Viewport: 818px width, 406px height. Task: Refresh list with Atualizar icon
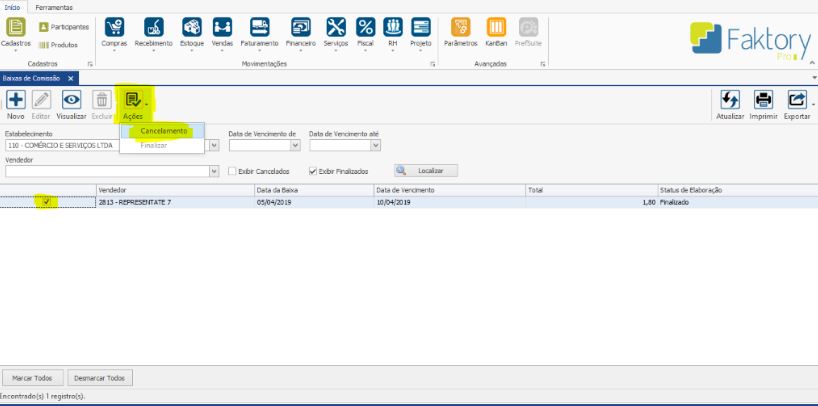pyautogui.click(x=730, y=100)
